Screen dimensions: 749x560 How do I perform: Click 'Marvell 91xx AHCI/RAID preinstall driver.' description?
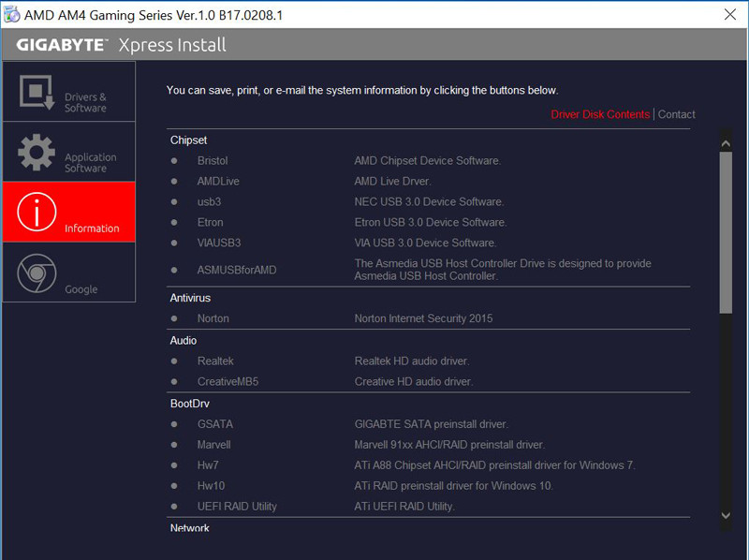pos(449,445)
